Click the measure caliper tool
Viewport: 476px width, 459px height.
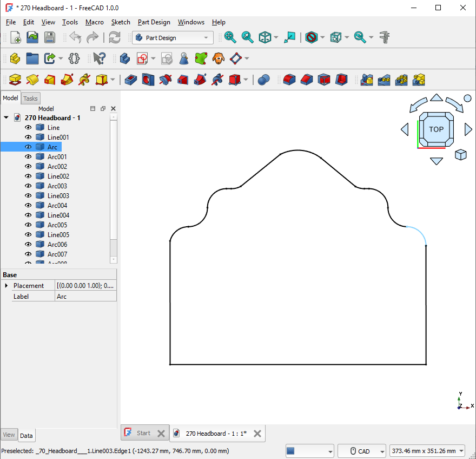click(385, 37)
